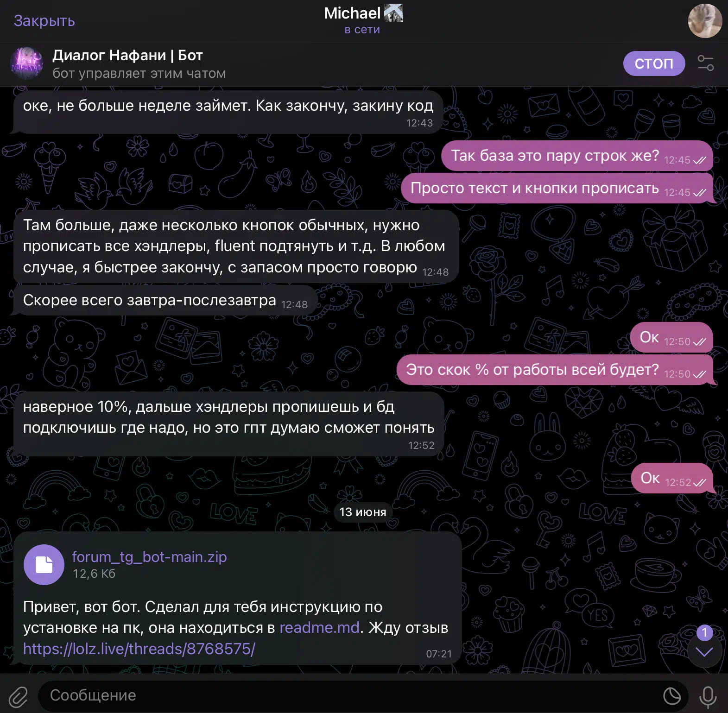Click the forum_tg_bot-main.zip filename
728x713 pixels.
coord(149,556)
